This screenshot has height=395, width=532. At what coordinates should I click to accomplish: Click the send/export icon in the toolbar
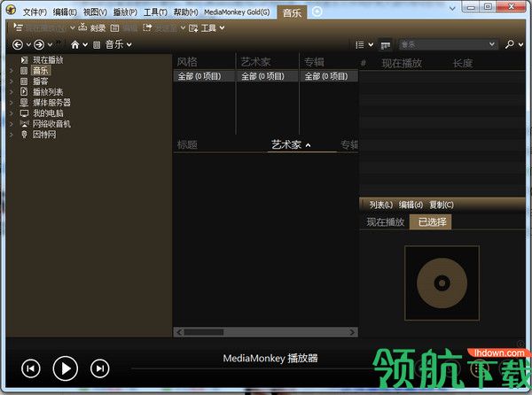point(147,27)
